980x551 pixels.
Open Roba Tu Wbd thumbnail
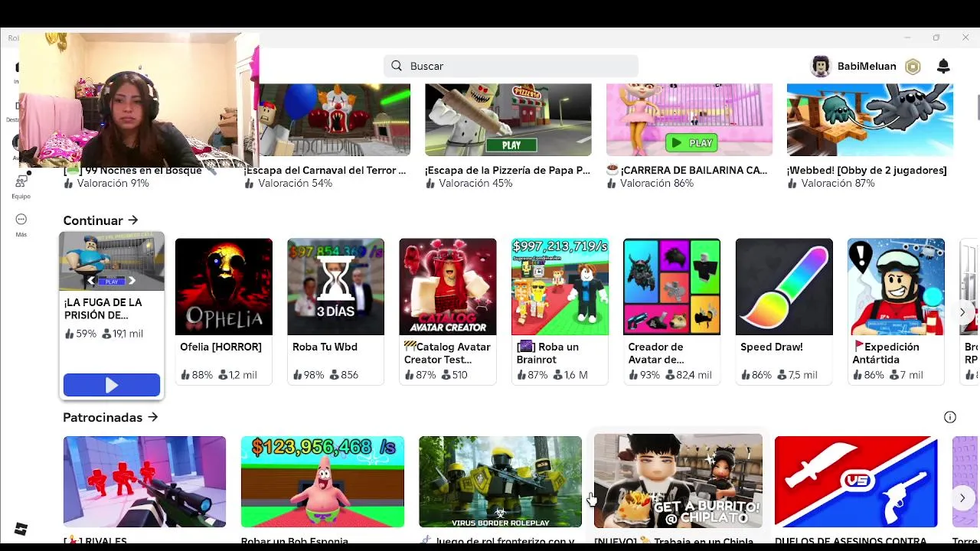[335, 287]
